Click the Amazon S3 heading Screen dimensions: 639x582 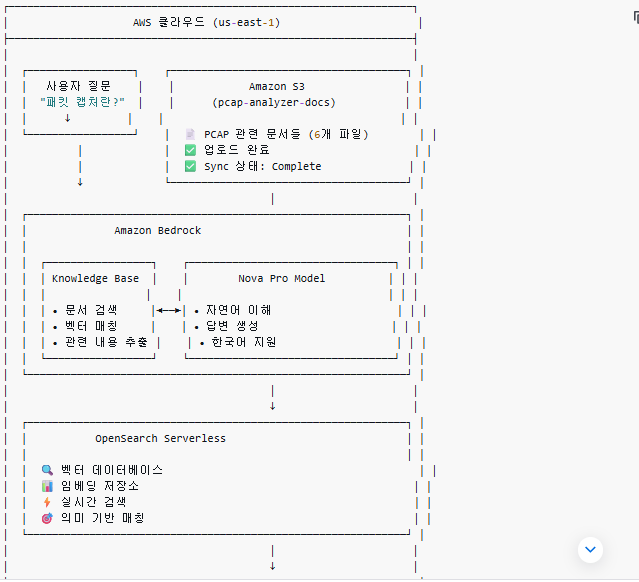pos(277,86)
